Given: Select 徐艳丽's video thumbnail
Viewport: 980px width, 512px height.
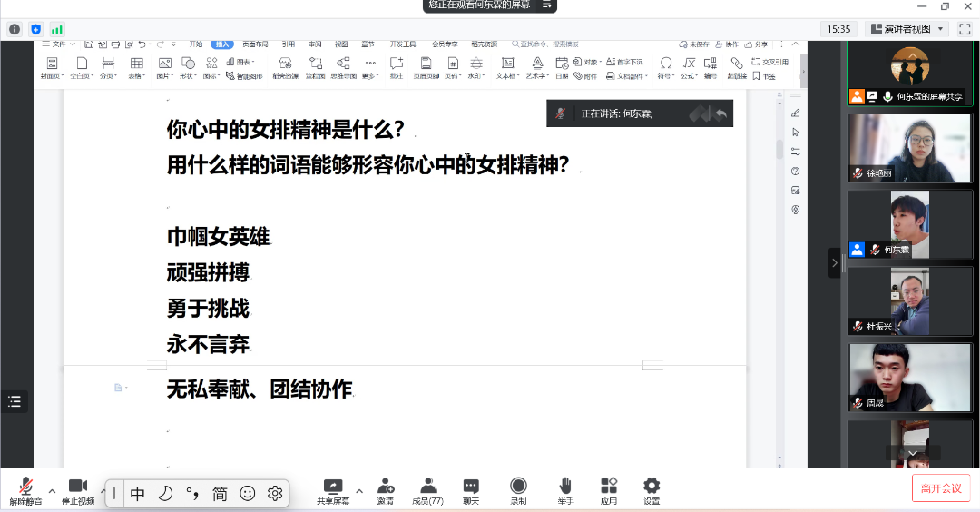Looking at the screenshot, I should [x=909, y=147].
